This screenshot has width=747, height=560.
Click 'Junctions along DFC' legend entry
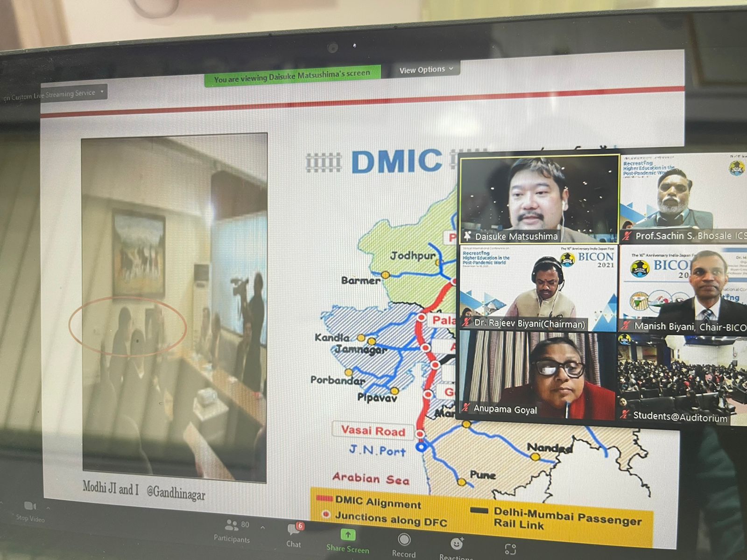(x=385, y=518)
